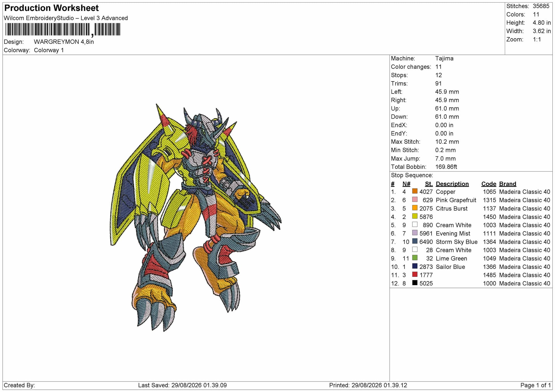
Task: Select the zoom value "1:1"
Action: tap(537, 39)
